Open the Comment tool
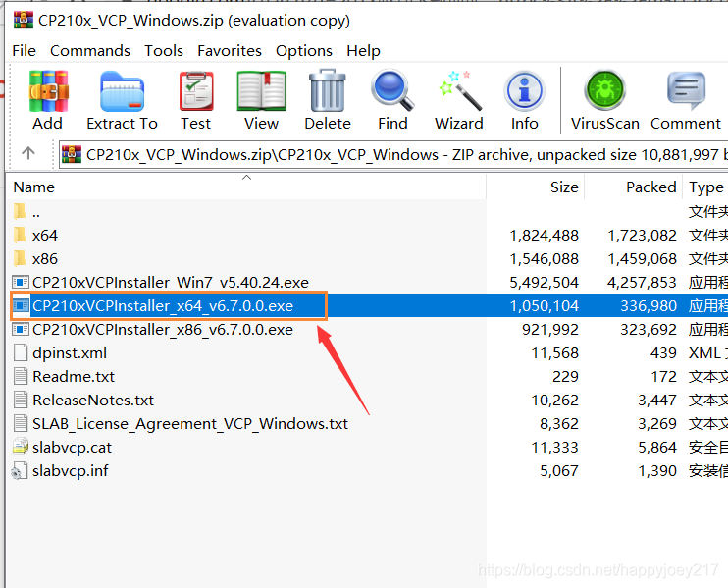This screenshot has width=728, height=588. click(686, 90)
